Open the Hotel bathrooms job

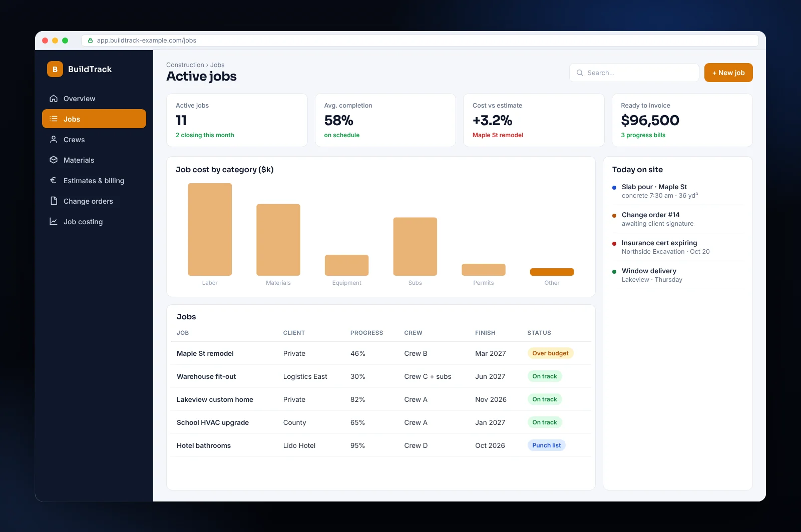tap(381, 445)
